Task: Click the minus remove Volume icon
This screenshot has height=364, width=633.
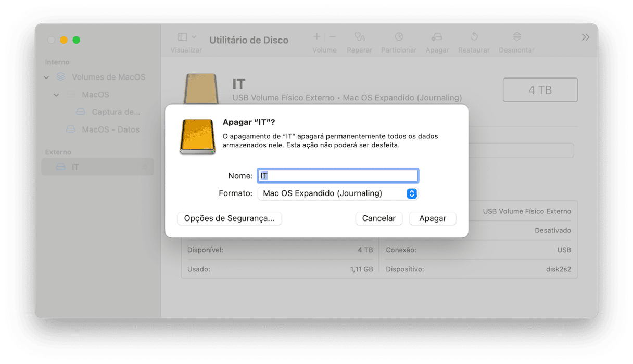Action: [x=333, y=37]
